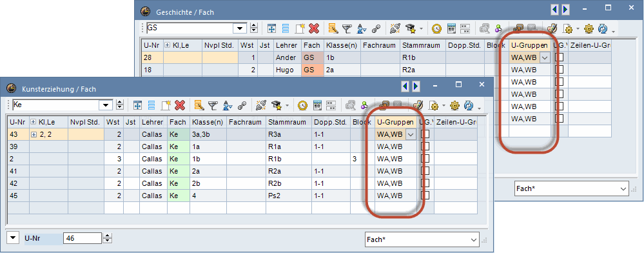Click the graduation cap icon in Geschichte toolbar
Screen dimensions: 644x253
[410, 28]
